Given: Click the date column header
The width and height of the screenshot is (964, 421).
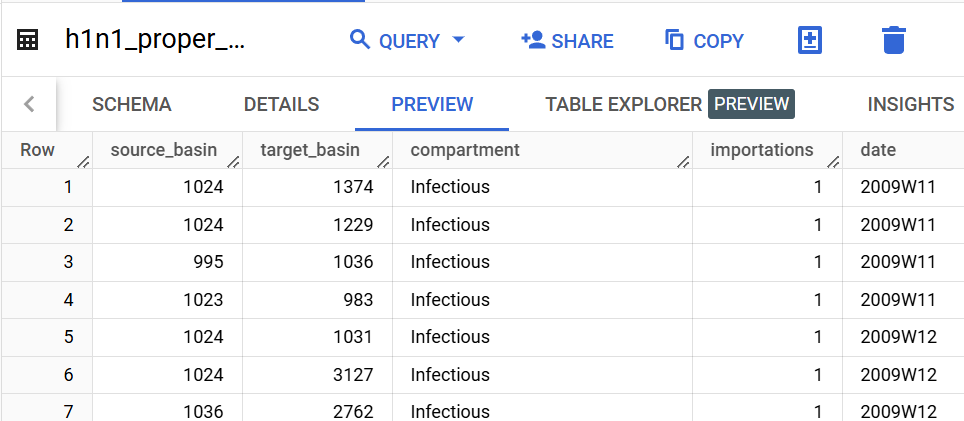Looking at the screenshot, I should click(x=878, y=150).
